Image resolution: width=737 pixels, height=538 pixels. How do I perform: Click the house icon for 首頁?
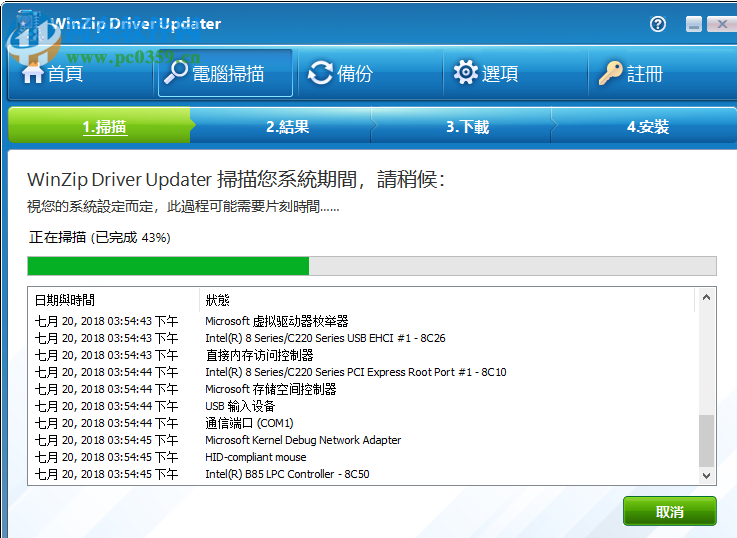pos(32,73)
